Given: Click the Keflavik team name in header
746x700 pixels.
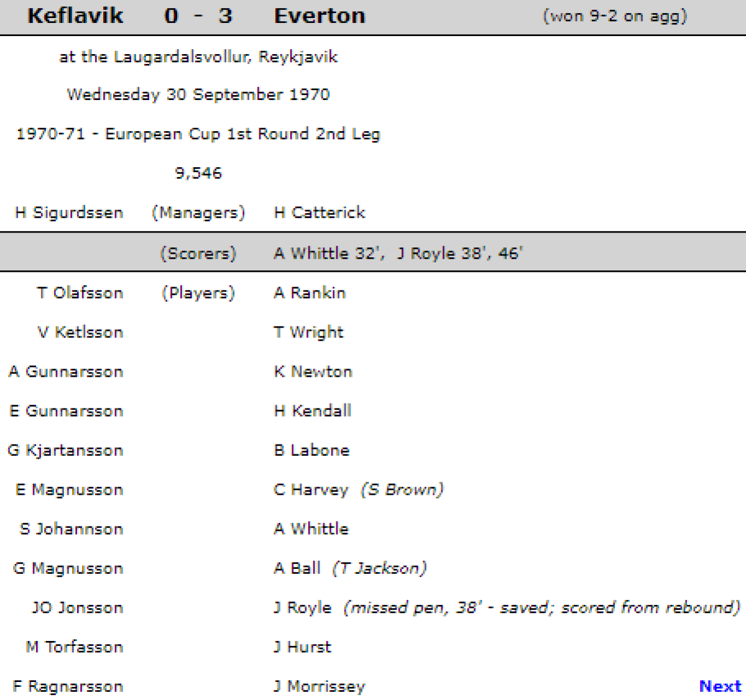Looking at the screenshot, I should [x=75, y=16].
